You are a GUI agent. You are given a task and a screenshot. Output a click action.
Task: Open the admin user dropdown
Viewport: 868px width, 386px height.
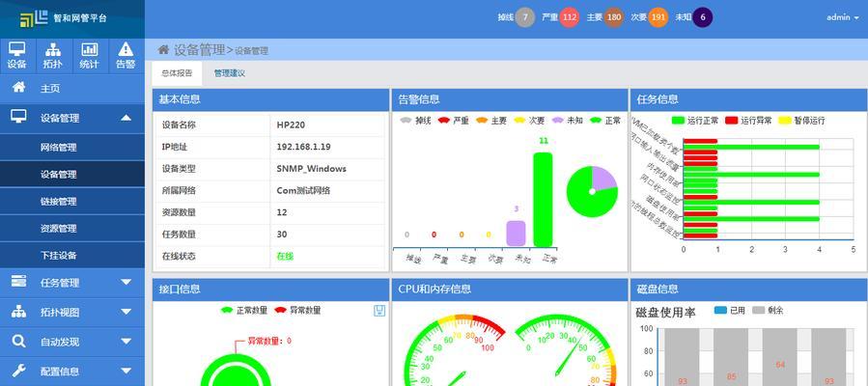pos(843,17)
